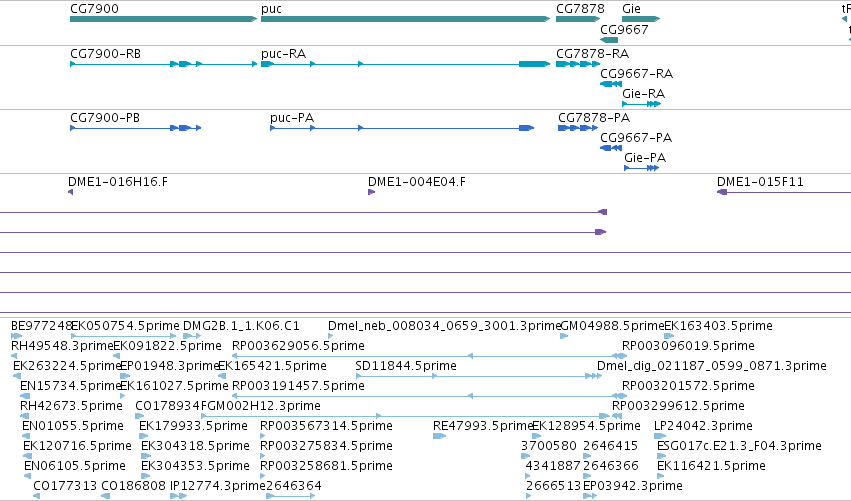
Task: Click the EK050754.5prime EST label
Action: [x=125, y=326]
